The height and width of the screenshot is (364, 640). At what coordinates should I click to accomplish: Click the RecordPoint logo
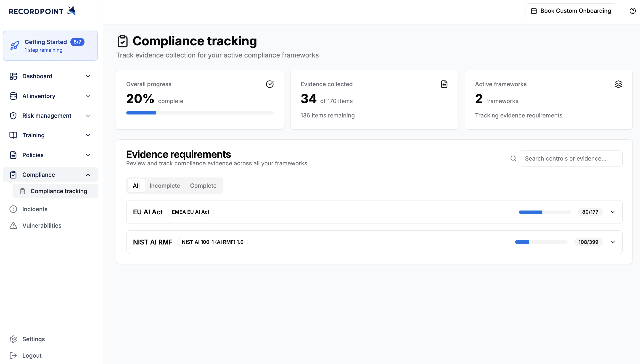[42, 10]
